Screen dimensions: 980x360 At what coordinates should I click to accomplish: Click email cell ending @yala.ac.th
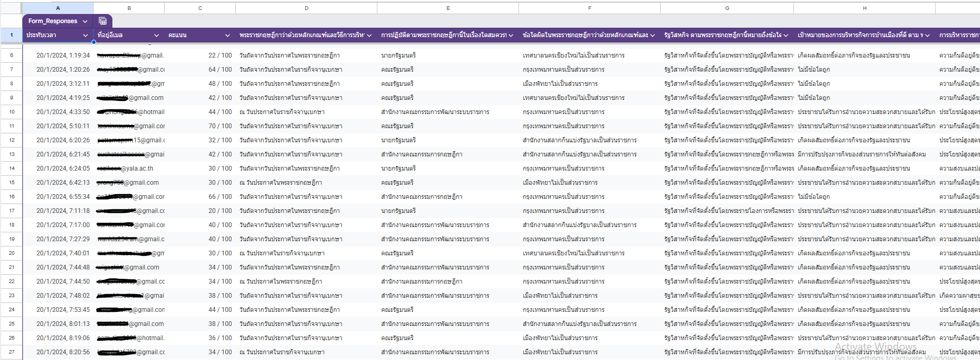tap(129, 168)
